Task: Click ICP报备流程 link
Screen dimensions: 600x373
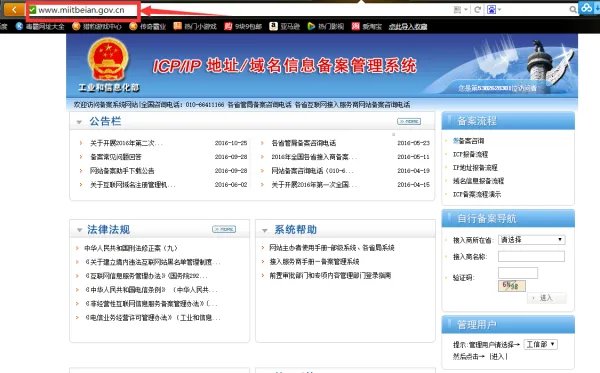Action: pyautogui.click(x=470, y=154)
